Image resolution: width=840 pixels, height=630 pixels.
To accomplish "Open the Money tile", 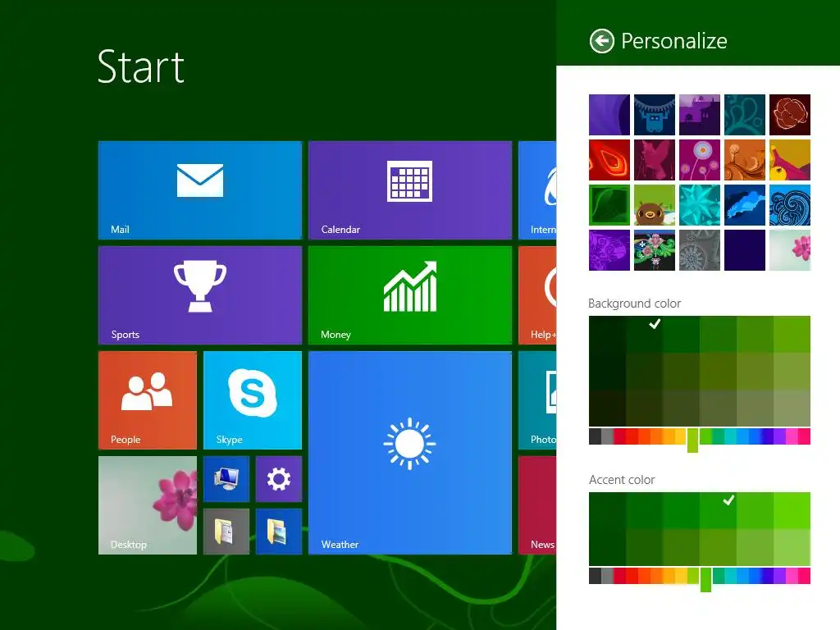I will coord(410,295).
